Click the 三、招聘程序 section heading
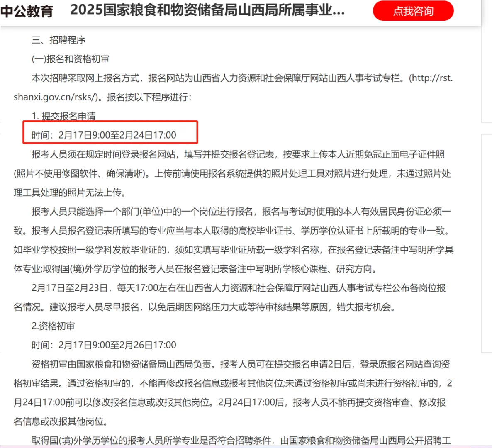This screenshot has height=448, width=492. 58,40
